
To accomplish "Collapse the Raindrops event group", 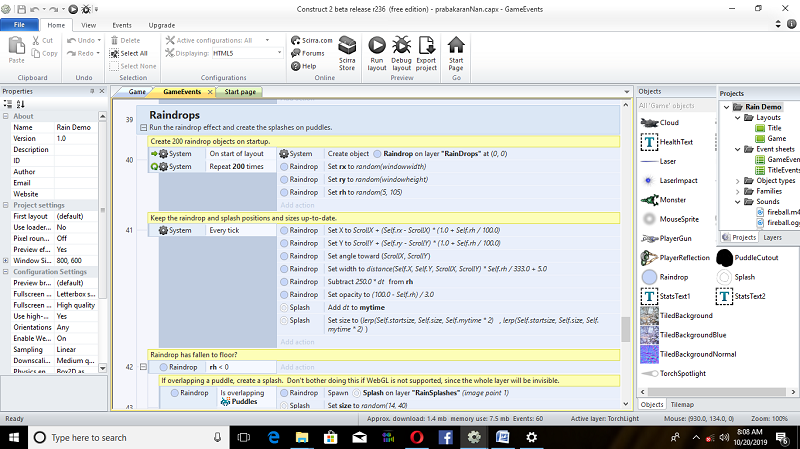I will (142, 128).
